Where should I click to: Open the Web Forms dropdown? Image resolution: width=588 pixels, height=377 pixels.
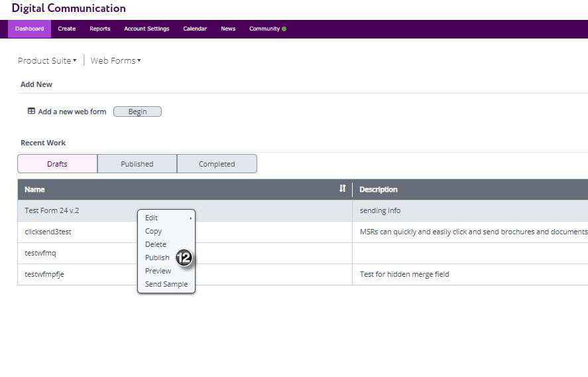(115, 61)
